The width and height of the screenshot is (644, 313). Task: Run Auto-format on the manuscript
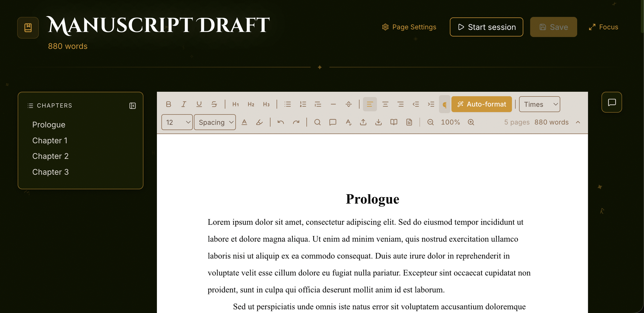pos(482,104)
